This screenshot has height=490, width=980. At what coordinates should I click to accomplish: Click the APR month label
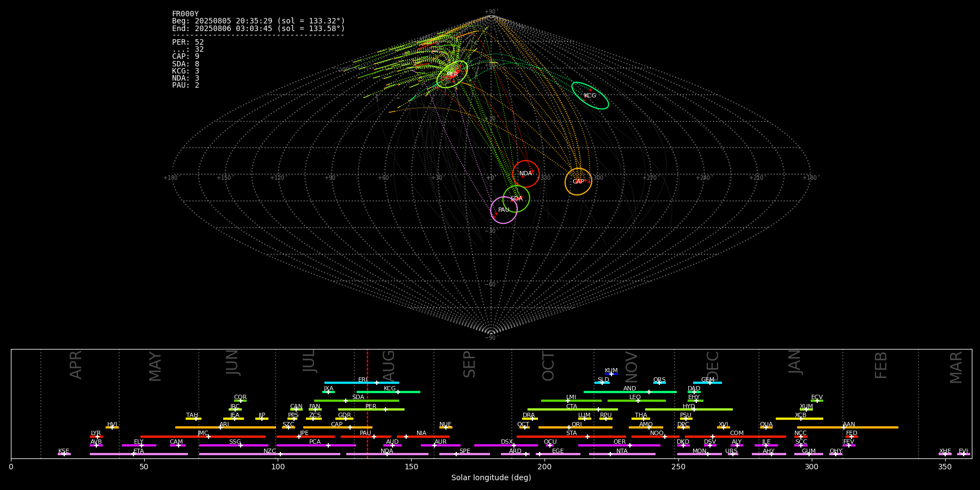click(76, 365)
